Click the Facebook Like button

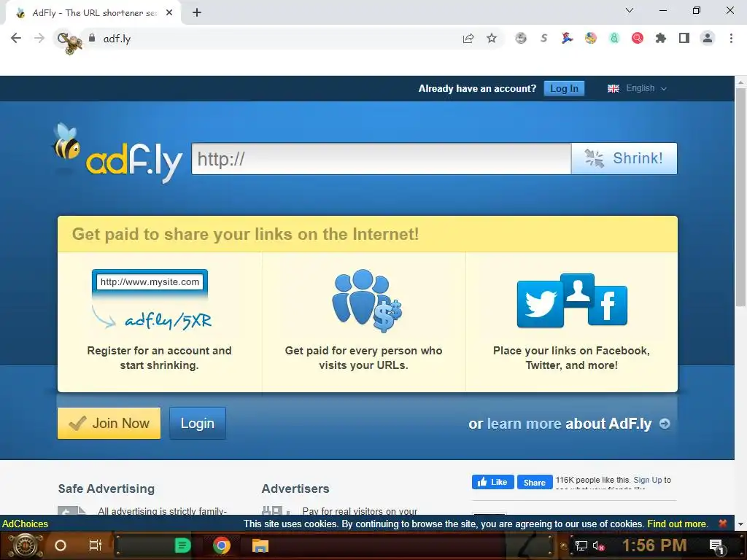click(x=492, y=483)
